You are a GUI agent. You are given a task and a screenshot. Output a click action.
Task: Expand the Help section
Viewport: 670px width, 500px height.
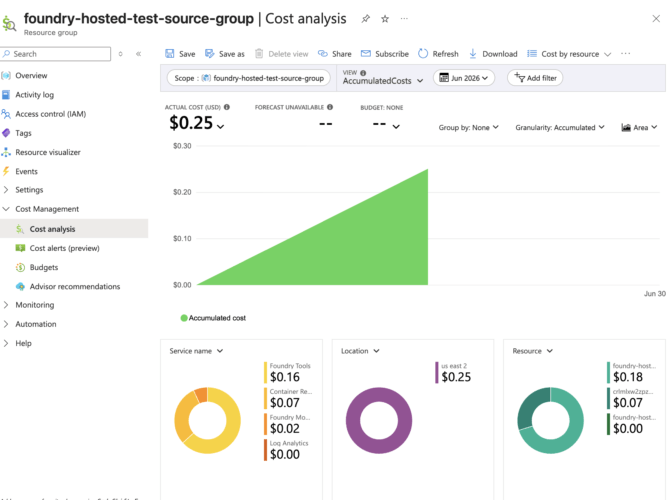(6, 343)
